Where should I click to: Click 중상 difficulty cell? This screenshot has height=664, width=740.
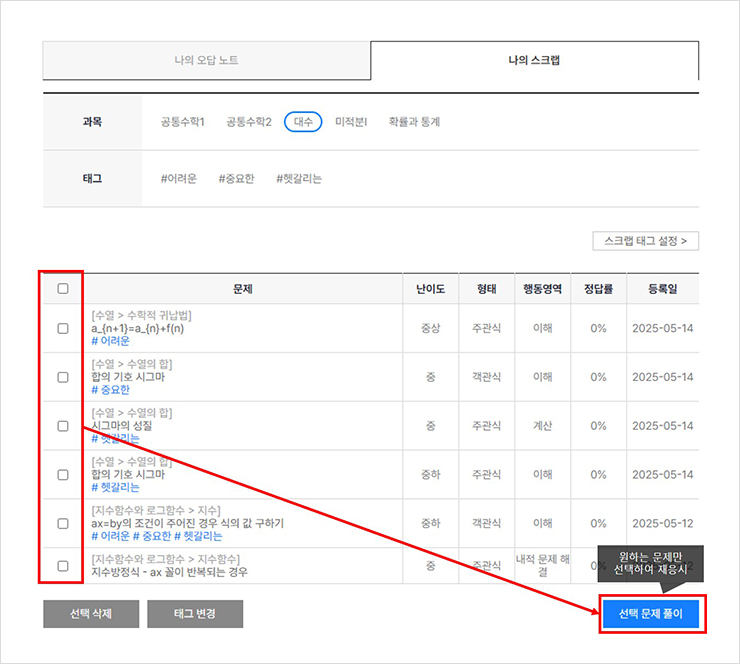430,328
